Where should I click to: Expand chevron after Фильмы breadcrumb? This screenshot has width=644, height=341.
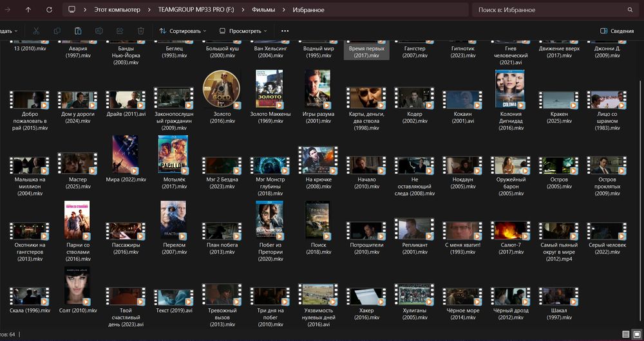pos(284,10)
